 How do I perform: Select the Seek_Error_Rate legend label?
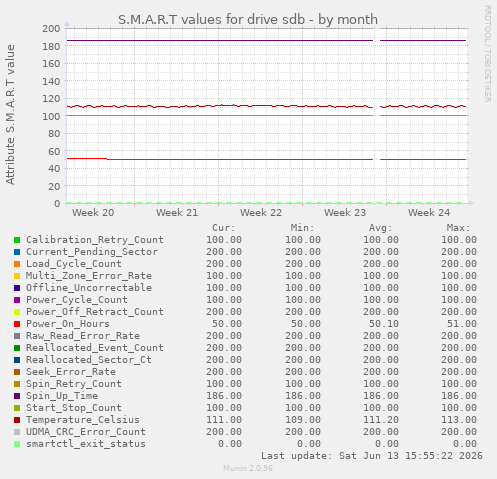(x=71, y=372)
